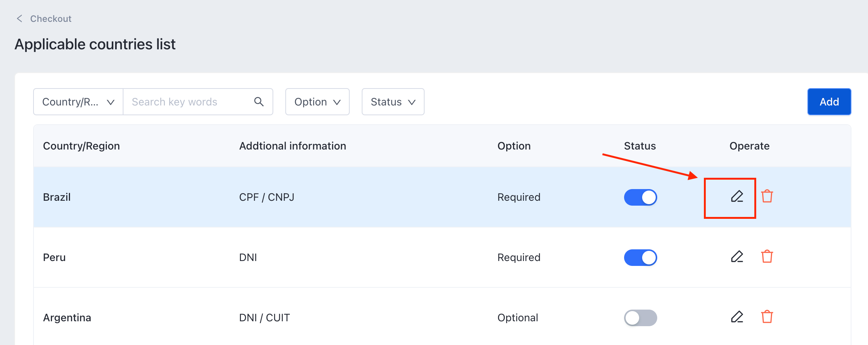The image size is (868, 345).
Task: Remove Argentina using the trash icon
Action: click(767, 317)
